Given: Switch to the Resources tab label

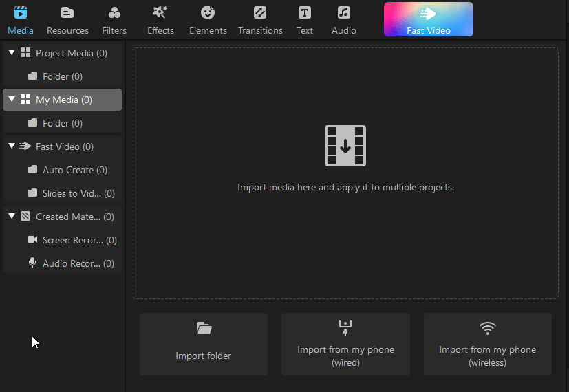Looking at the screenshot, I should tap(67, 30).
